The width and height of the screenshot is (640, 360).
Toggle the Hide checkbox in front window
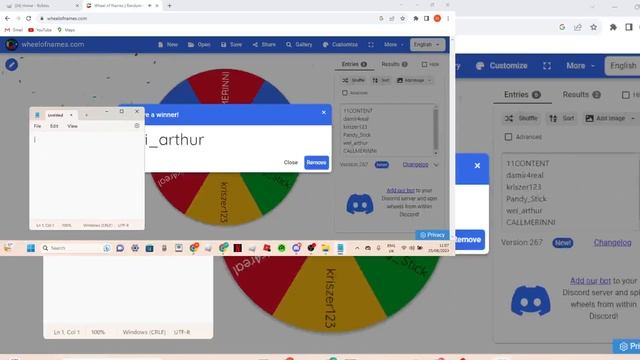tap(424, 64)
